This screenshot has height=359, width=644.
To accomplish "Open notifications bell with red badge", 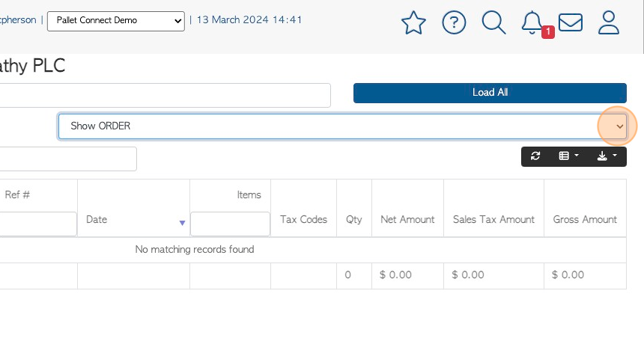I will (533, 23).
